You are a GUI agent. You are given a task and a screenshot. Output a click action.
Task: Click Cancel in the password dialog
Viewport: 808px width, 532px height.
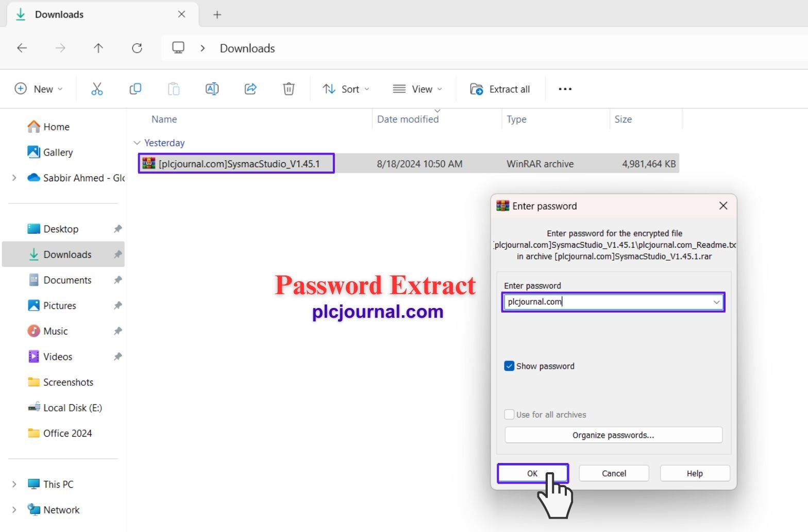coord(614,473)
